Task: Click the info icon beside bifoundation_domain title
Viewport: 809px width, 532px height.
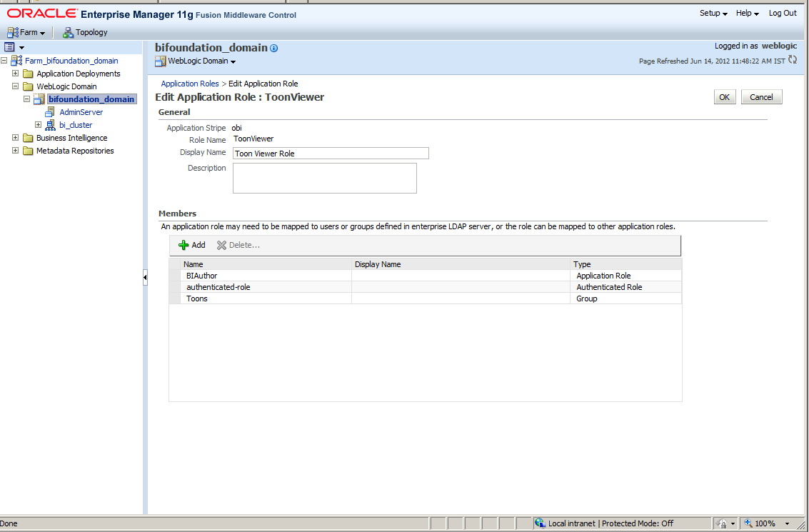Action: (274, 49)
